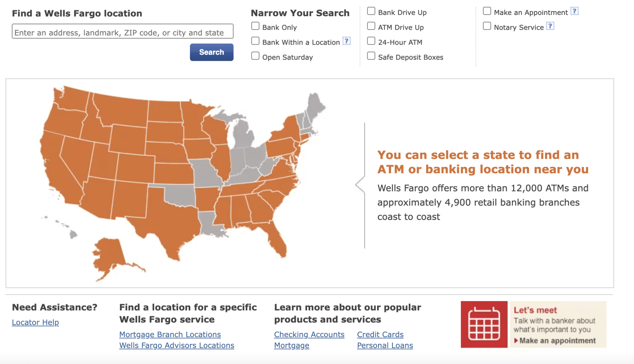Screen dimensions: 634x364
Task: Open Mortgage Branch Locations
Action: coord(170,334)
